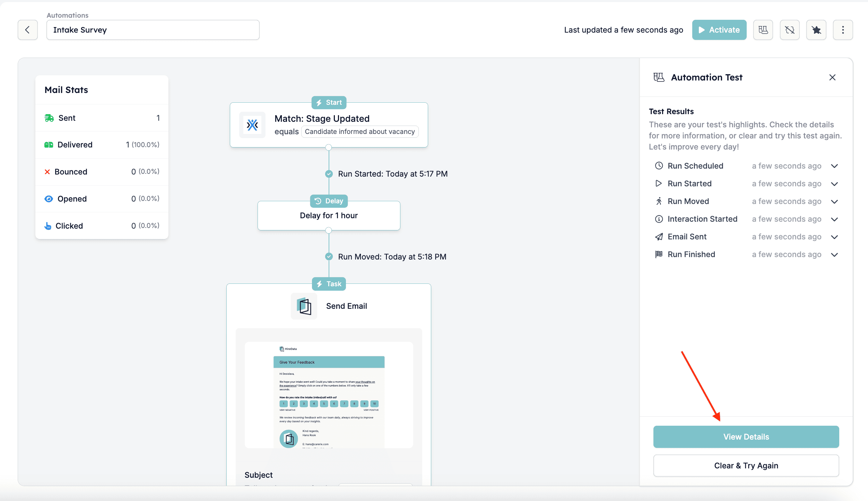Go back using the left arrow button
868x501 pixels.
pyautogui.click(x=28, y=30)
